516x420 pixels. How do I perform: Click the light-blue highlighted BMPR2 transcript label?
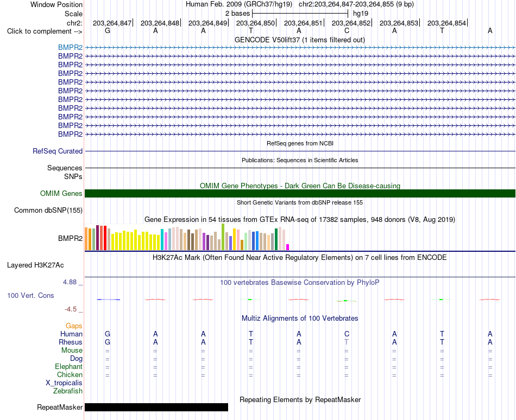pos(71,48)
